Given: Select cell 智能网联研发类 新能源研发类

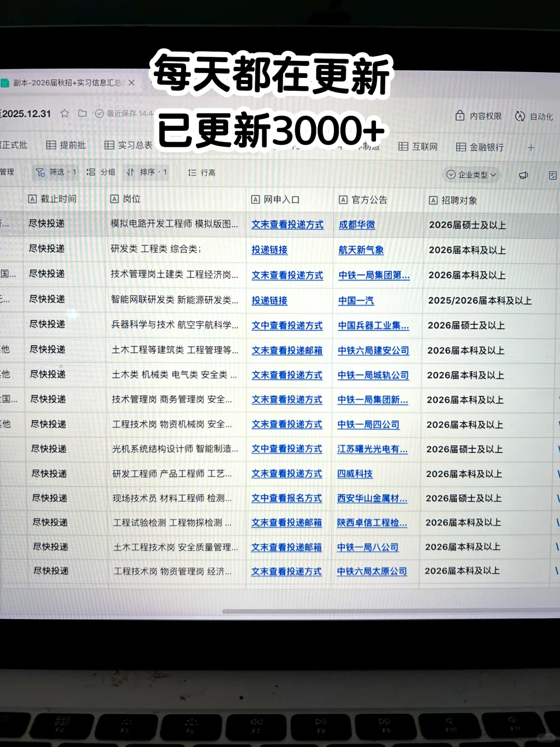Looking at the screenshot, I should [175, 300].
